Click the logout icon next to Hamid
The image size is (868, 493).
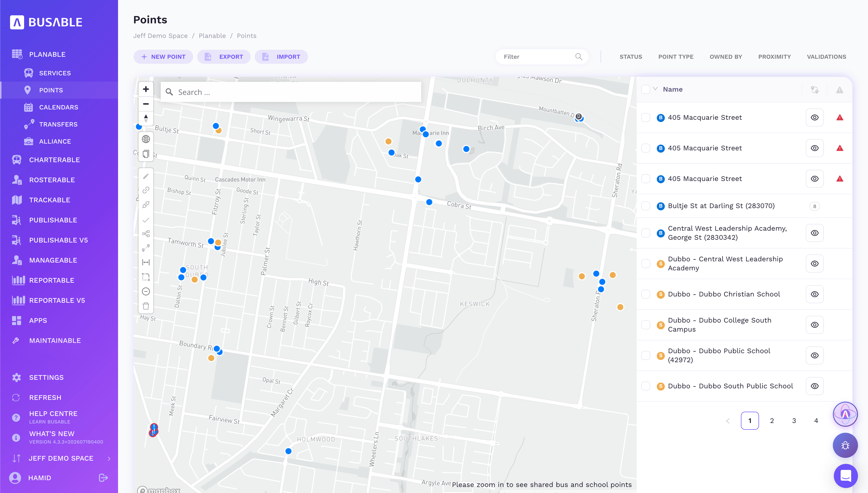click(x=103, y=478)
